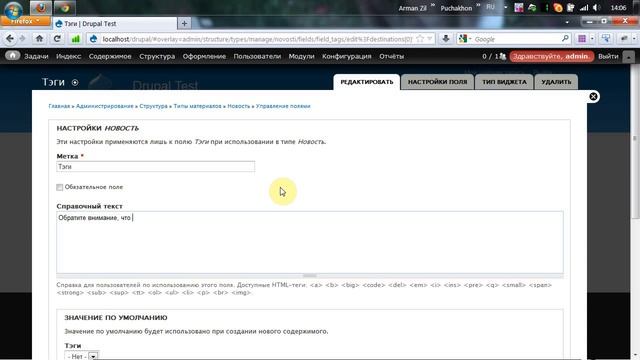This screenshot has width=640, height=360.
Task: Switch to the Тип виджета tab
Action: (504, 82)
